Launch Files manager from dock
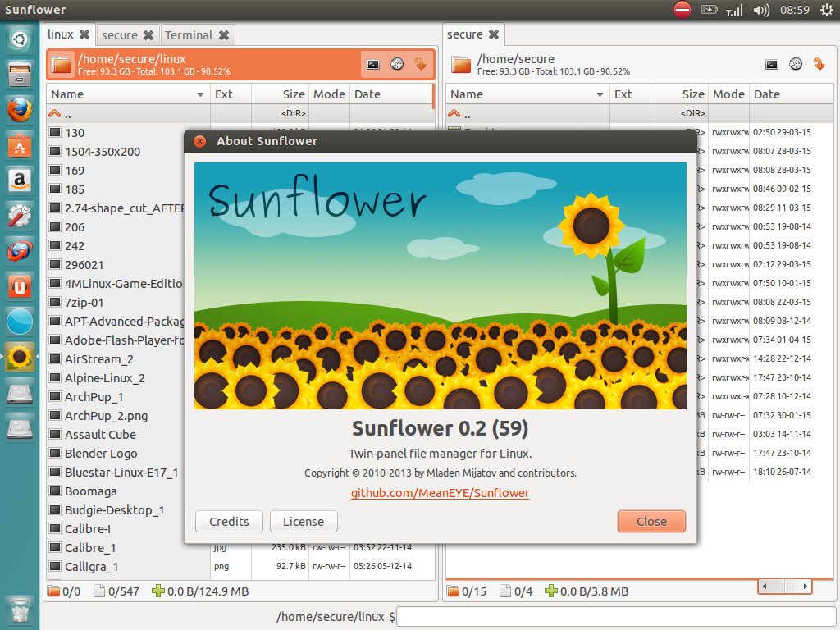This screenshot has height=630, width=840. (x=20, y=75)
